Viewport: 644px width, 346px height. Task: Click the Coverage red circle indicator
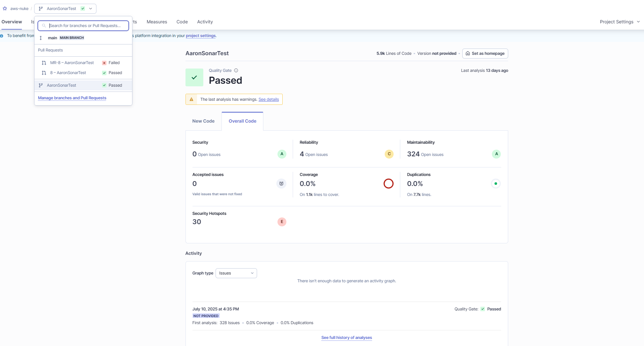click(388, 184)
